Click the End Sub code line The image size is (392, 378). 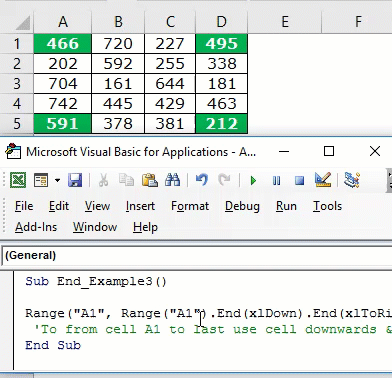(x=53, y=345)
